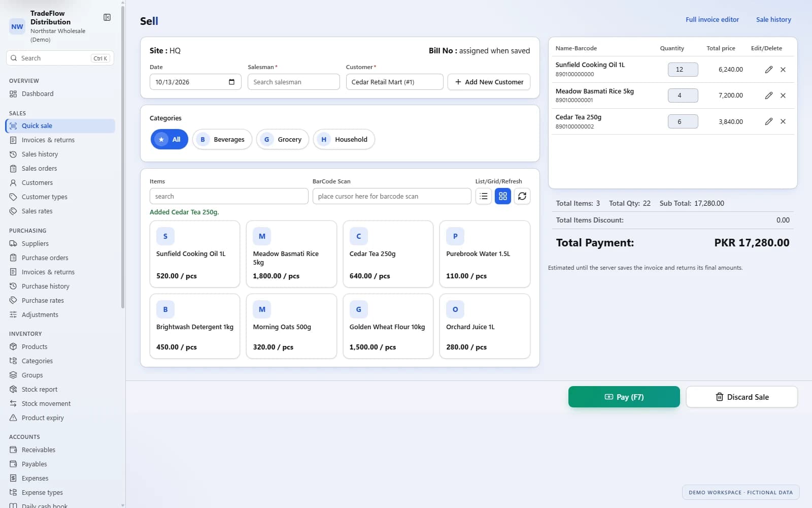This screenshot has width=812, height=508.
Task: Place cursor in the barcode scan field
Action: coord(392,196)
